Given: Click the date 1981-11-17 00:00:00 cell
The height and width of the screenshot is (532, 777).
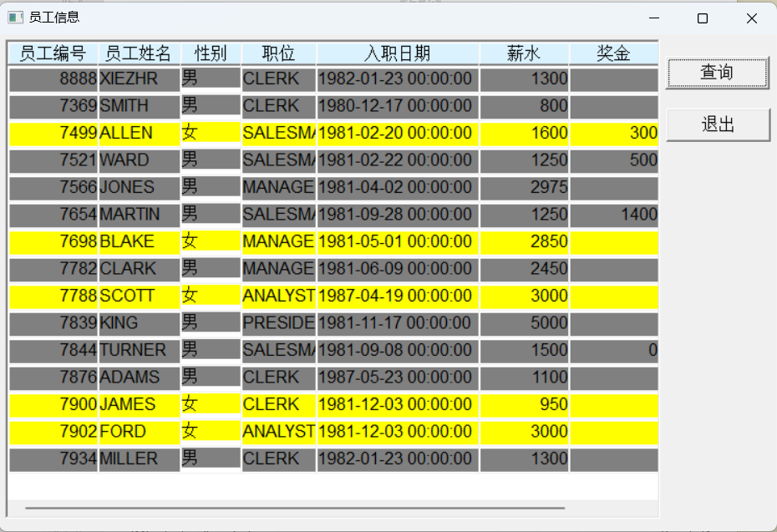Looking at the screenshot, I should 398,323.
